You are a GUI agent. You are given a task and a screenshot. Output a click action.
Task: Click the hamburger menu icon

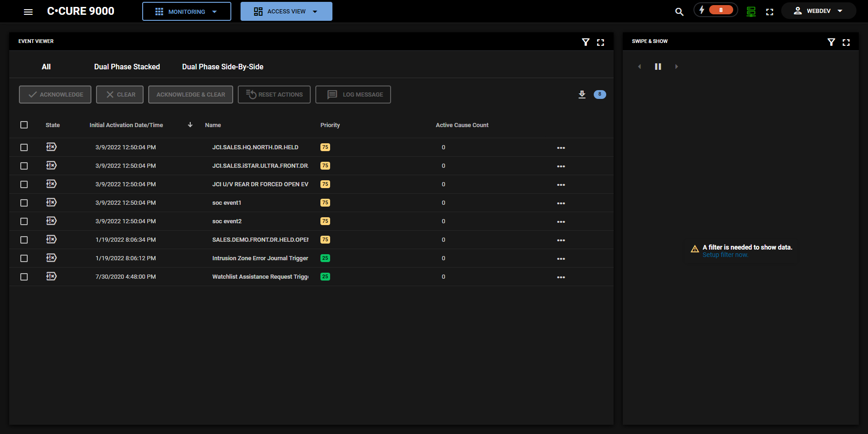[x=28, y=11]
